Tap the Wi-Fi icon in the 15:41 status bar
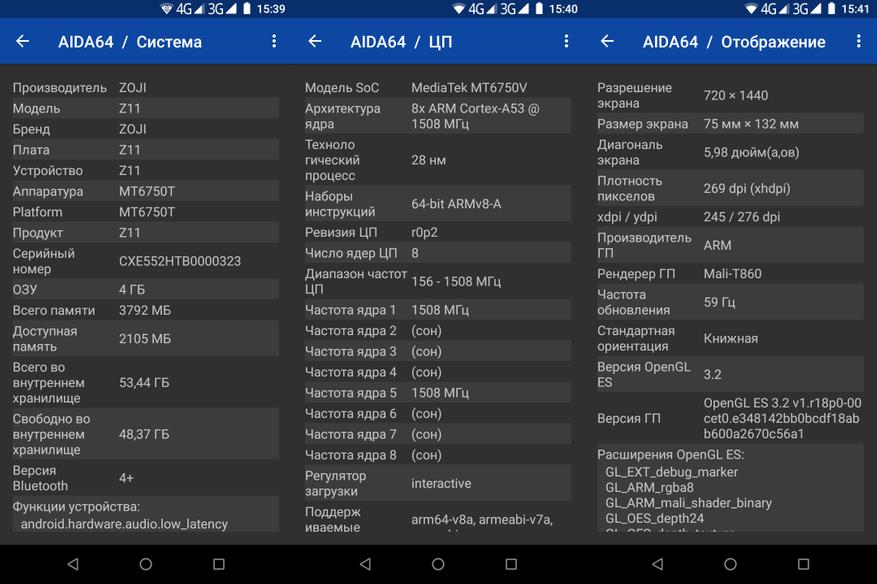 [751, 8]
